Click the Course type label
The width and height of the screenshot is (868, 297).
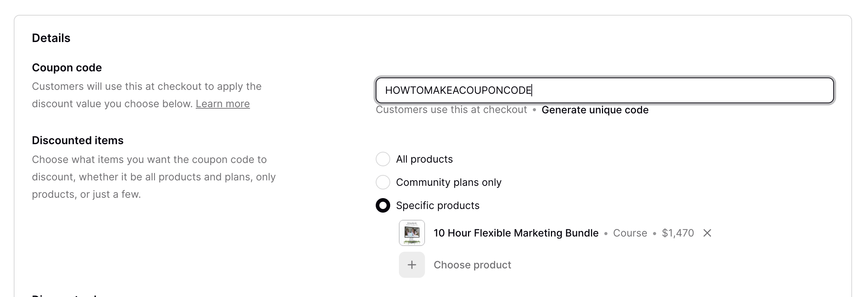coord(630,233)
